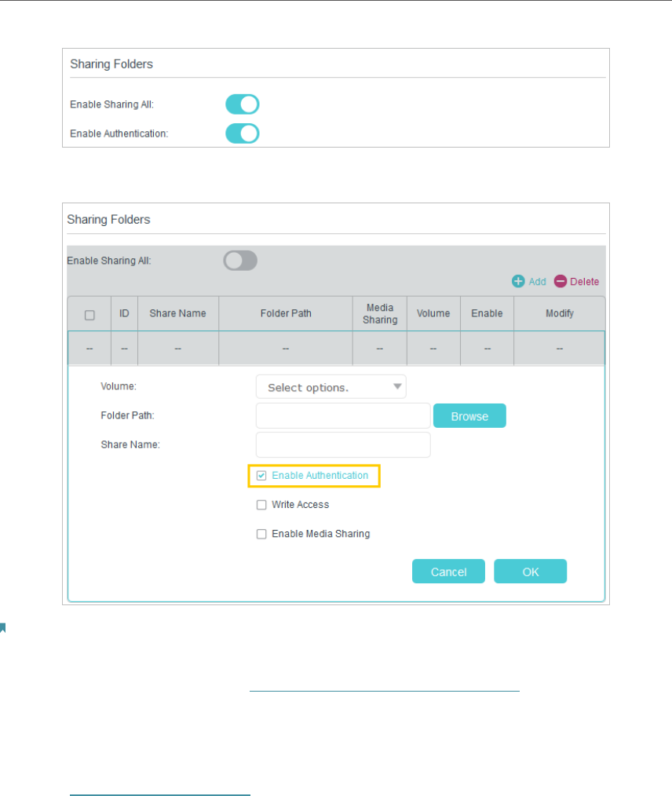Click the Delete minus icon
Screen dimensions: 672x796
(561, 281)
